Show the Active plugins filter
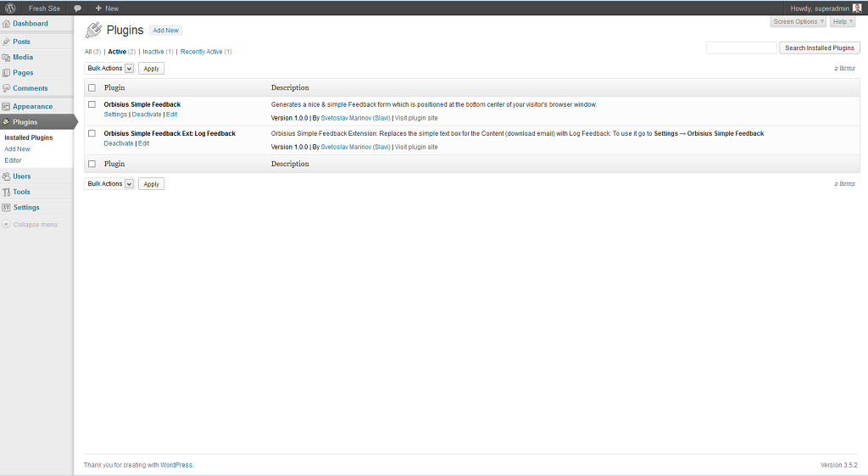 coord(117,52)
